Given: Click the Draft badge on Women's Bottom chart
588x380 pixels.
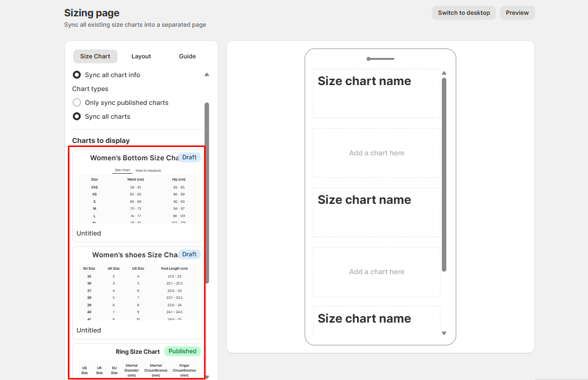Looking at the screenshot, I should coord(189,157).
